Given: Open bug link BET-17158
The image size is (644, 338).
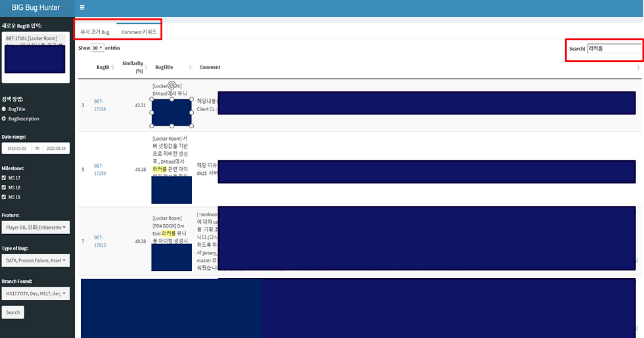Looking at the screenshot, I should pos(100,105).
